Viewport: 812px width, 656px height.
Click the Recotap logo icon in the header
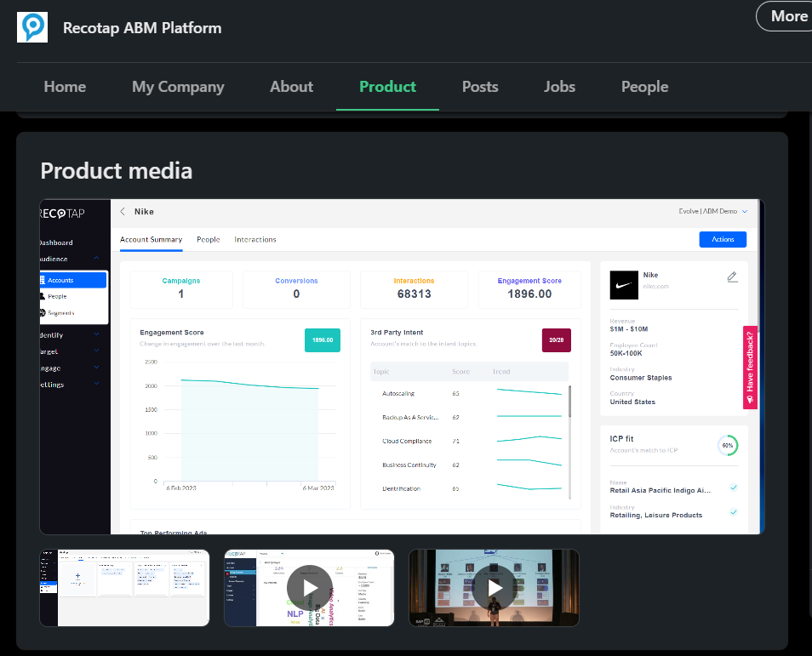pyautogui.click(x=32, y=27)
